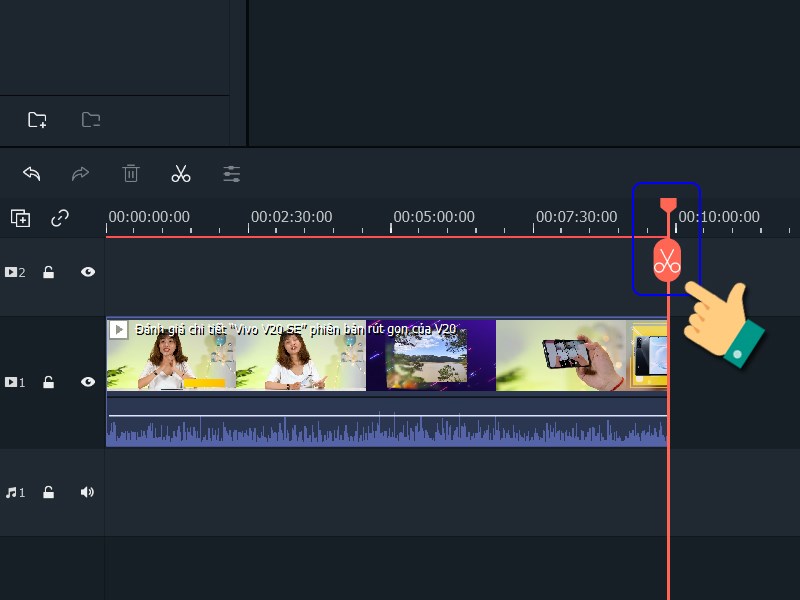Click the manage tracks icon
The height and width of the screenshot is (600, 800).
coord(20,217)
